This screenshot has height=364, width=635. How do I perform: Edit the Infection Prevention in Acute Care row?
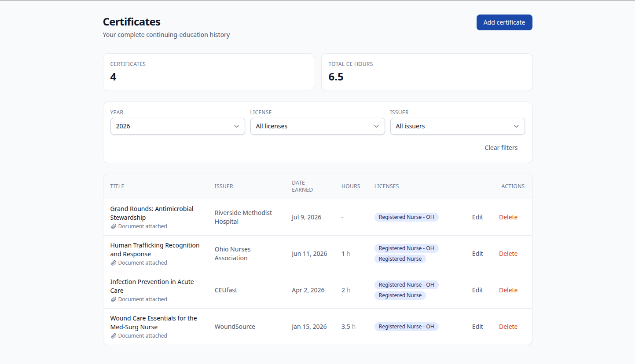(477, 290)
